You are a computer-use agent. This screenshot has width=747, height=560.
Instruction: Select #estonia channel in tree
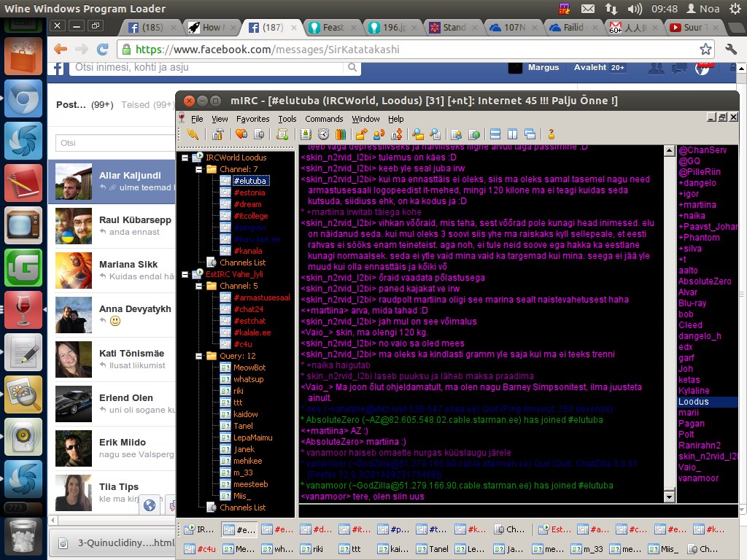[249, 192]
